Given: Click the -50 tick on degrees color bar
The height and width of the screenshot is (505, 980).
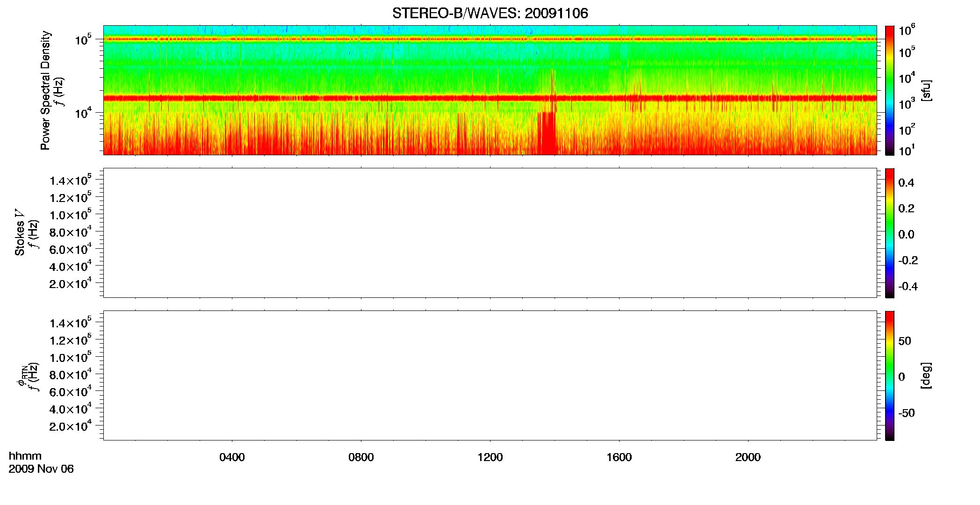Looking at the screenshot, I should click(x=906, y=413).
